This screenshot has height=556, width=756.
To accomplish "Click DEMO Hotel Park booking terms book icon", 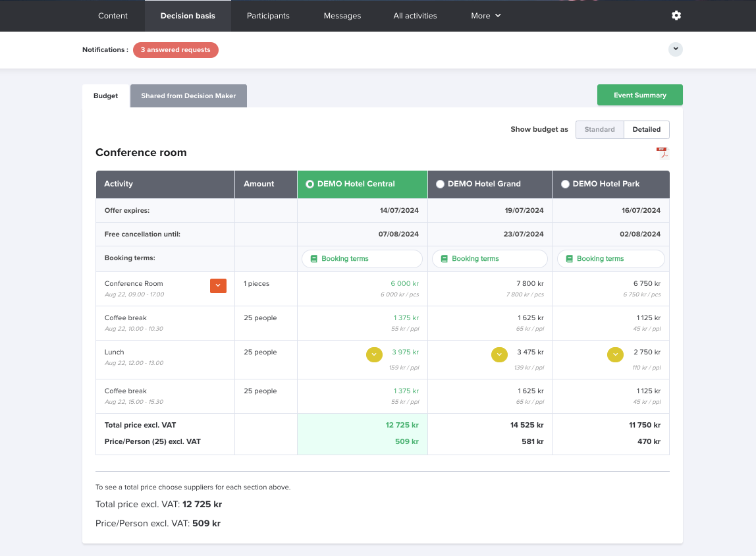I will 569,259.
